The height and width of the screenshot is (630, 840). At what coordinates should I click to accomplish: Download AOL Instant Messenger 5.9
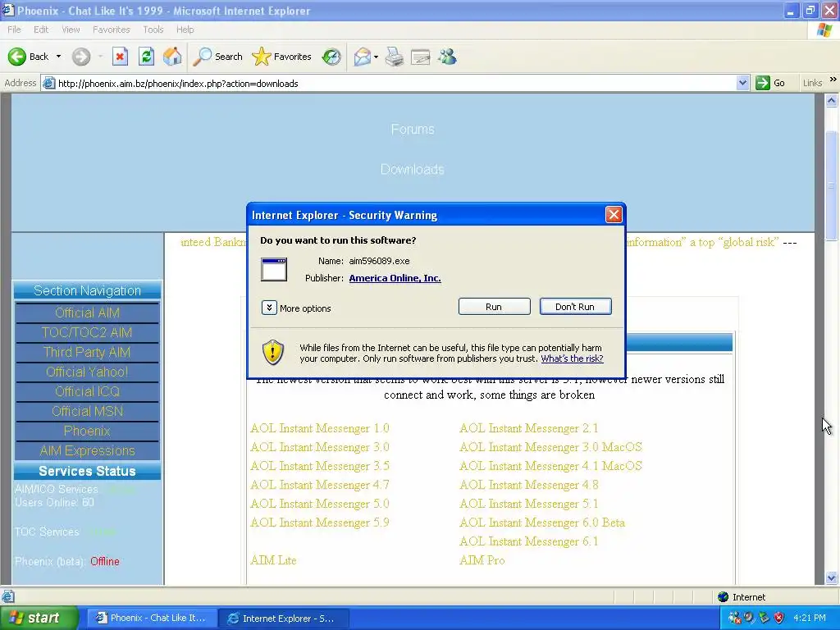point(320,523)
